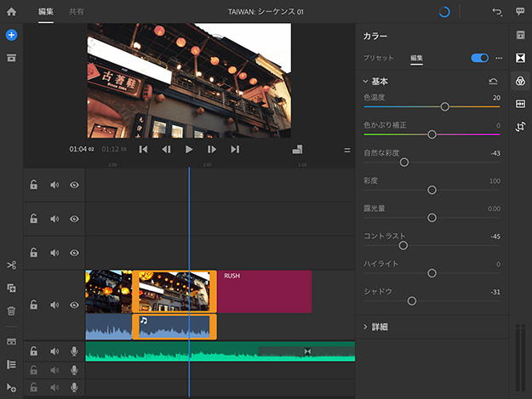Delete selected clip with trash icon

[11, 311]
